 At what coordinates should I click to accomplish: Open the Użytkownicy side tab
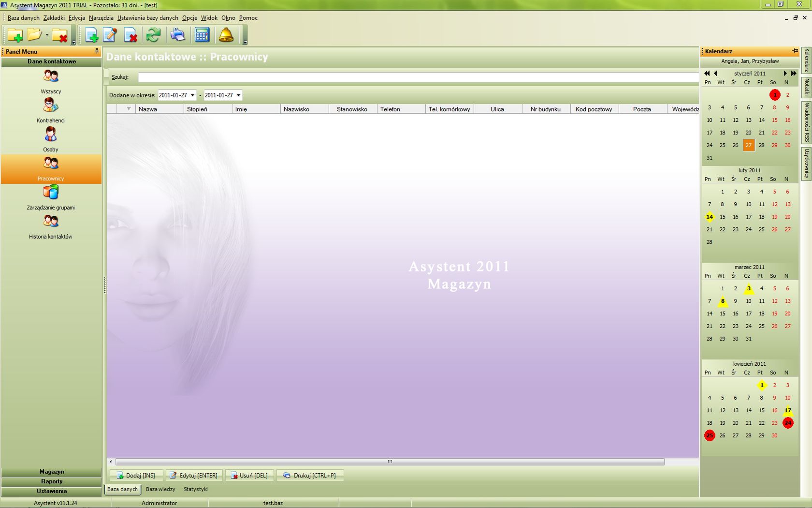806,164
